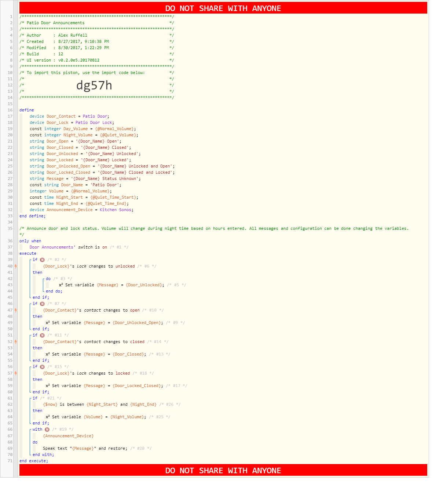Click lightning bolt beside lock changes to unlocked
The width and height of the screenshot is (432, 504).
point(16,266)
